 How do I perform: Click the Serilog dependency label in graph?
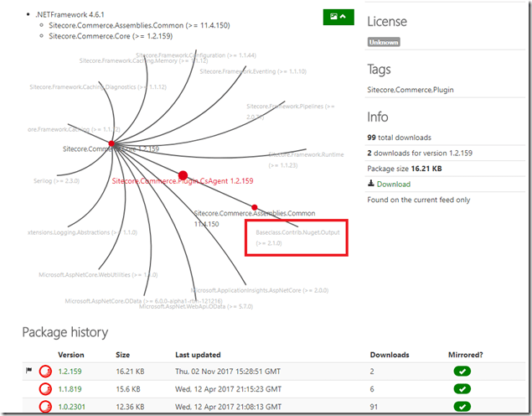(x=43, y=181)
